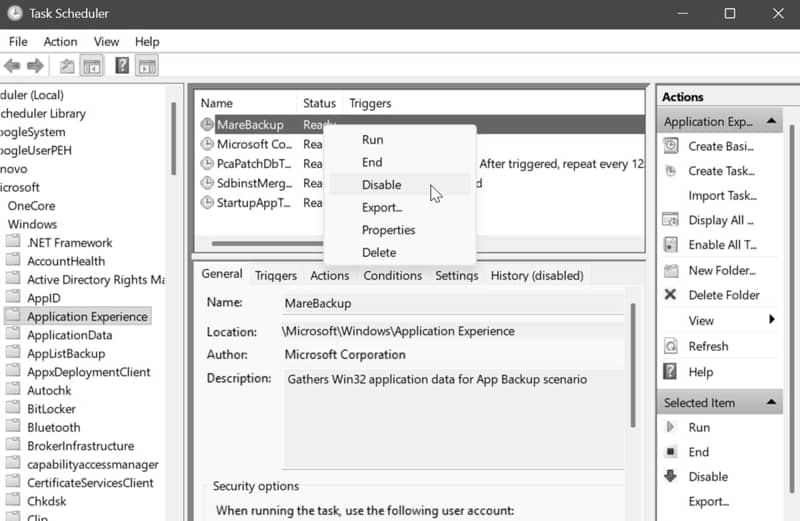
Task: Expand the View submenu arrow in Actions
Action: click(772, 319)
